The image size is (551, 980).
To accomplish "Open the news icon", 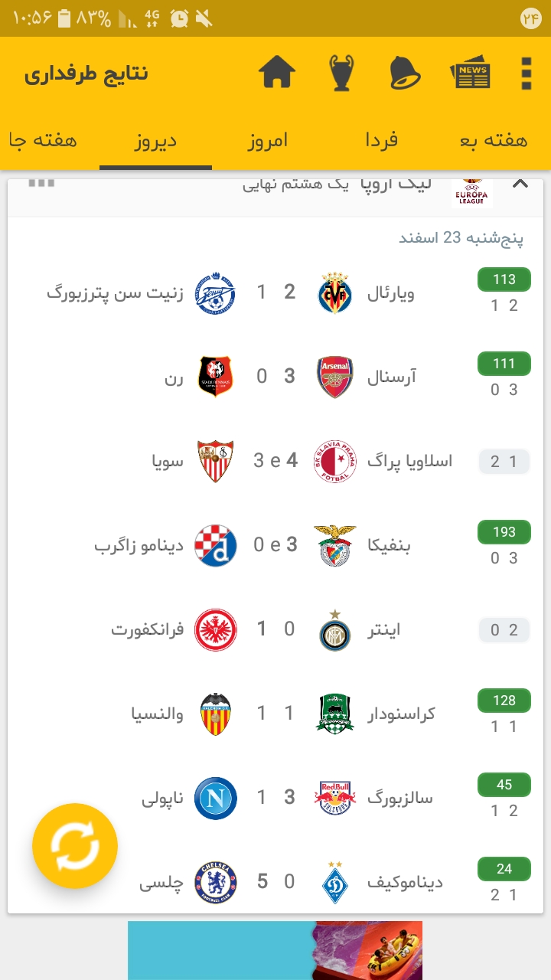I will pyautogui.click(x=470, y=73).
